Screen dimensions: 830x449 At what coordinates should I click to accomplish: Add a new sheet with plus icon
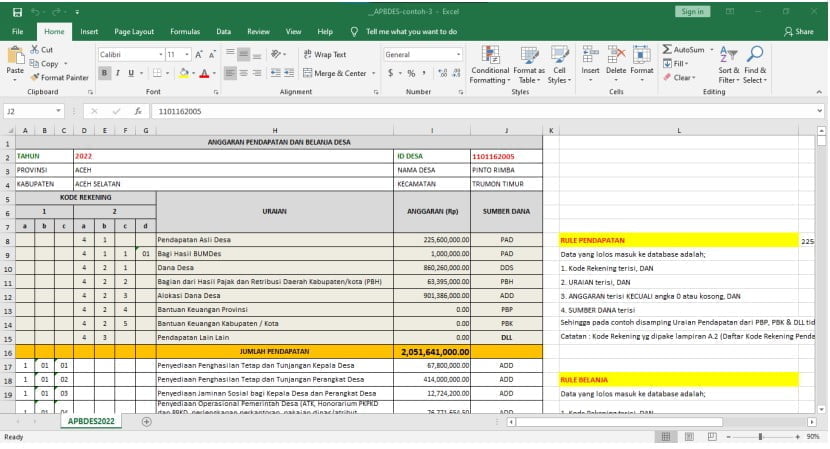coord(147,421)
